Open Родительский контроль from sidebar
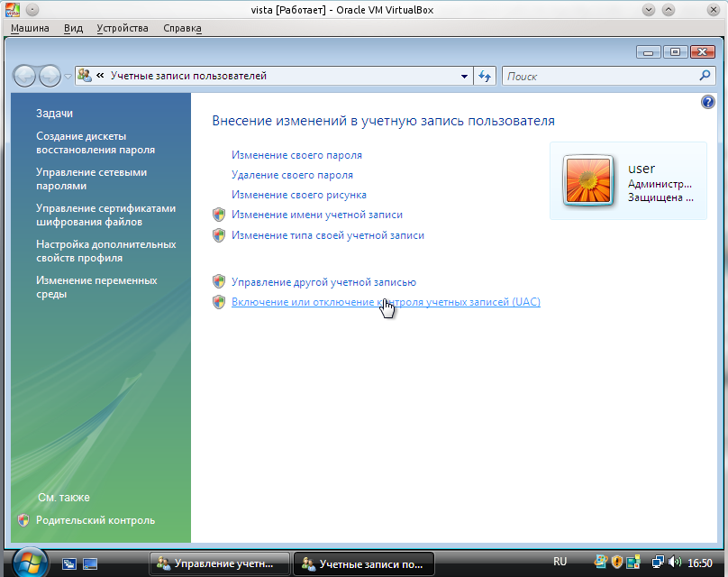 coord(96,520)
